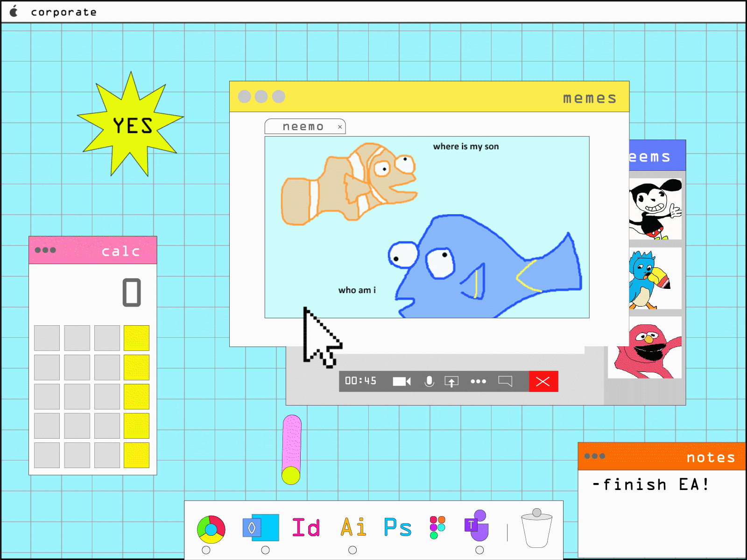Click the notes window title
The image size is (747, 560).
(x=711, y=457)
